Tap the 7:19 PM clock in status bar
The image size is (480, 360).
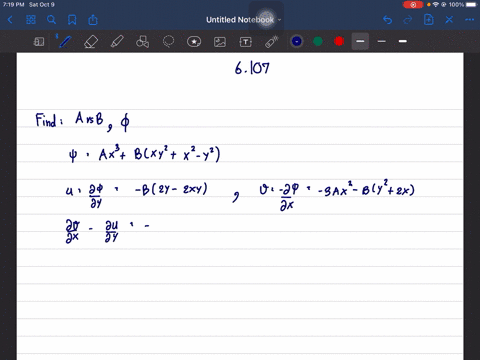(x=13, y=5)
